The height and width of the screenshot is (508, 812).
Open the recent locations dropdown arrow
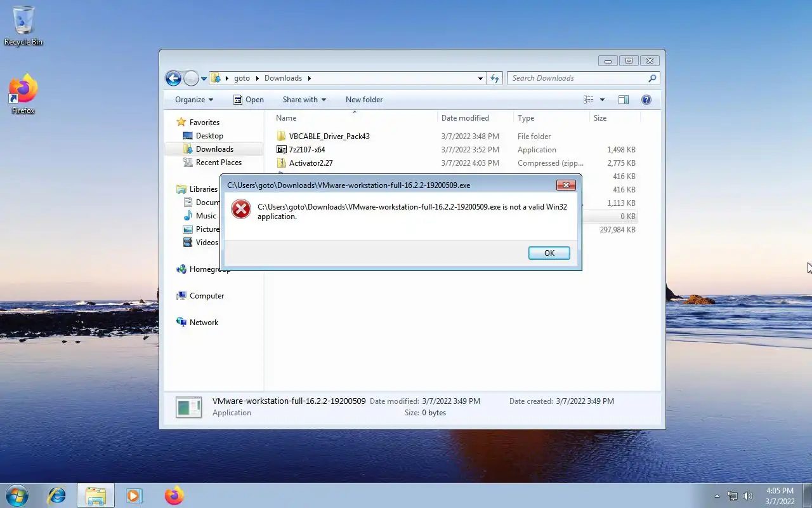[204, 79]
